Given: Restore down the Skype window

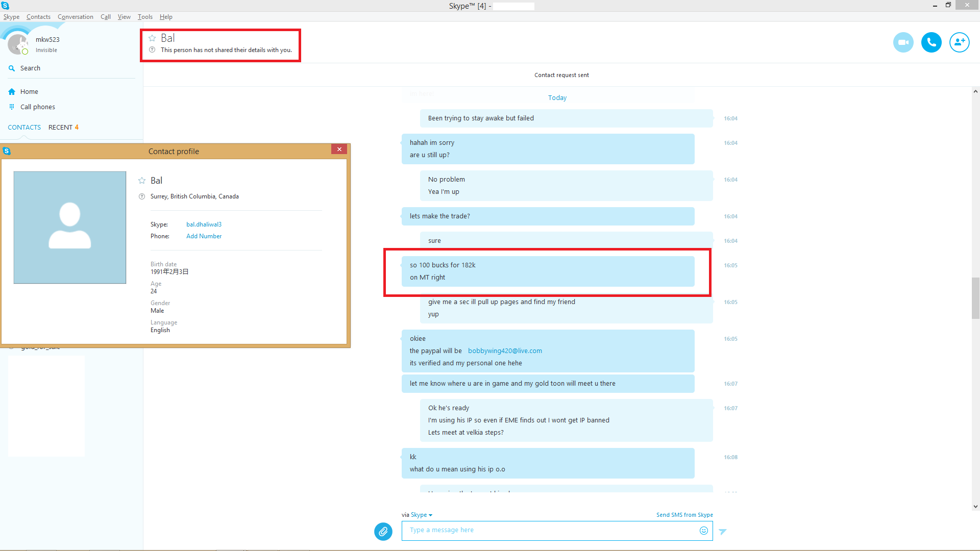Looking at the screenshot, I should (948, 5).
